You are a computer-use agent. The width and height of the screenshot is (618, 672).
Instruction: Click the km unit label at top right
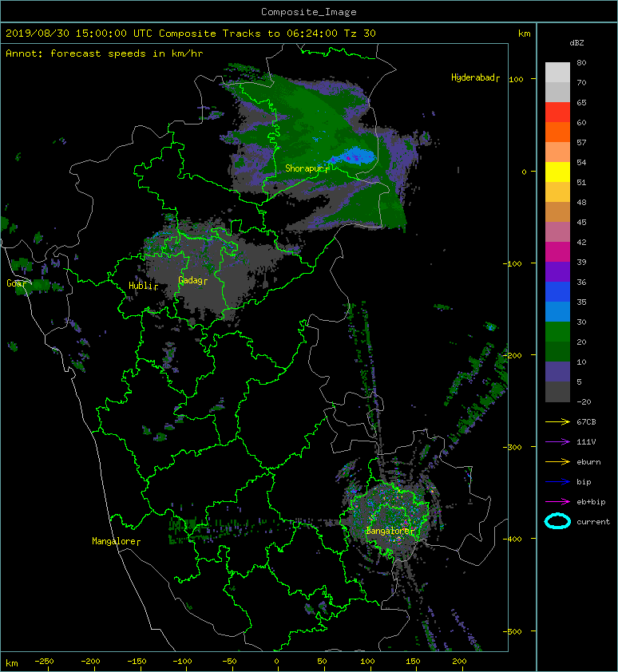(524, 34)
